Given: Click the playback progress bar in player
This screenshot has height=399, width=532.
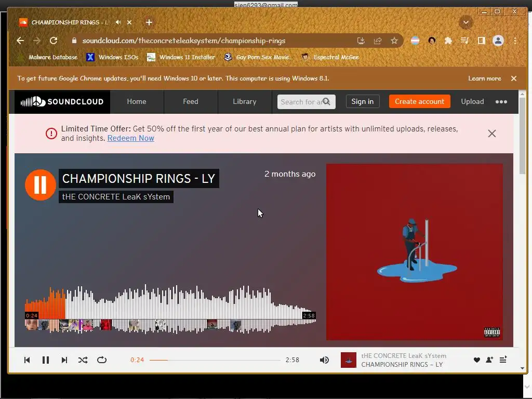Looking at the screenshot, I should (x=215, y=360).
